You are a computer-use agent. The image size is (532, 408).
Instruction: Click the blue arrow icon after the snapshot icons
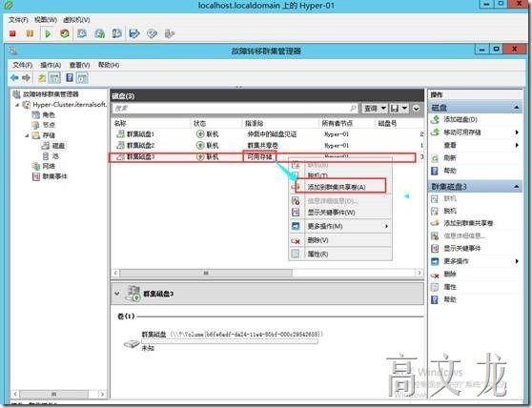click(134, 33)
